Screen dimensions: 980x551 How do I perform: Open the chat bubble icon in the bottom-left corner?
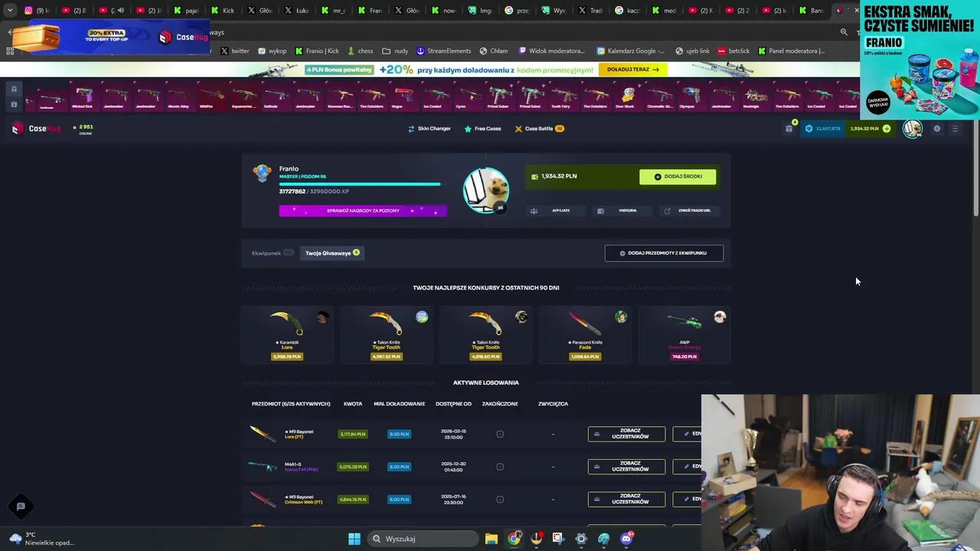tap(21, 506)
